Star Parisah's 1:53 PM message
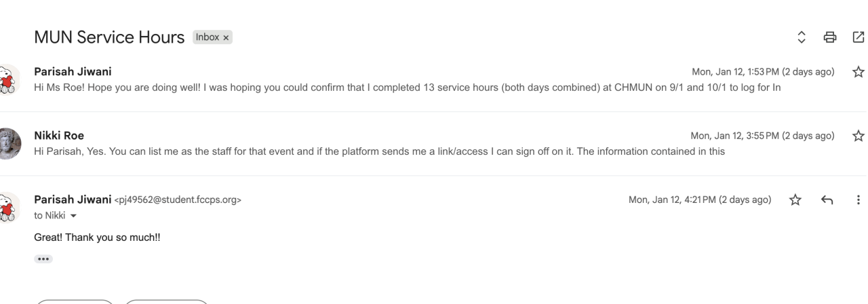 click(858, 72)
